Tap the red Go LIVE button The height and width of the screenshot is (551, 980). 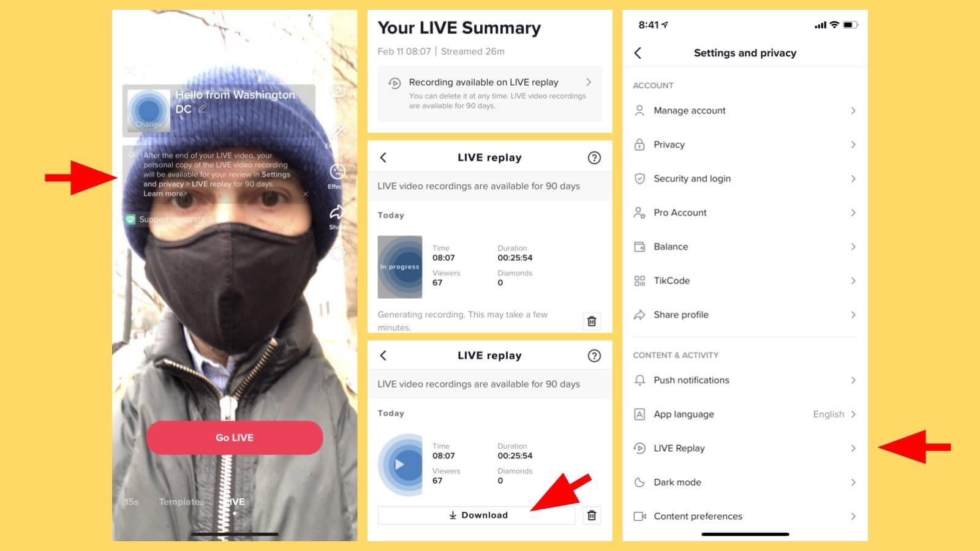coord(235,438)
